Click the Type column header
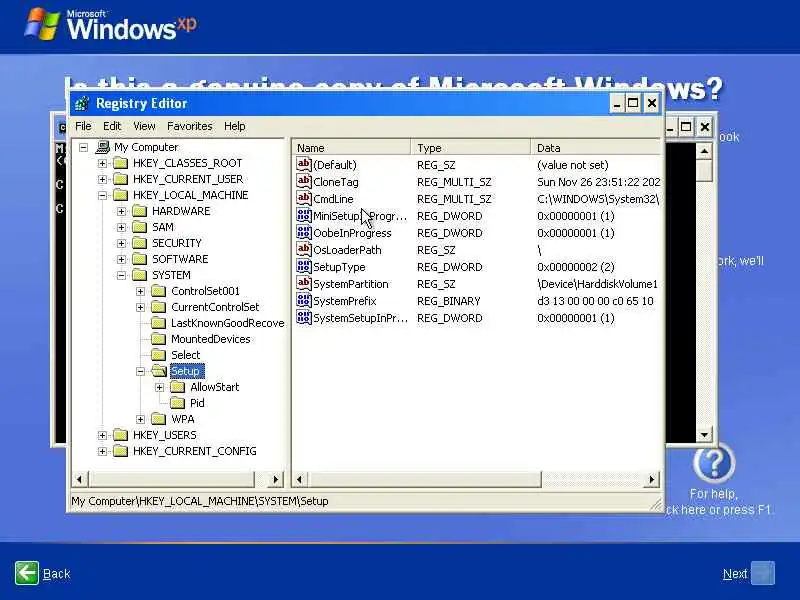The width and height of the screenshot is (800, 600). pos(470,148)
